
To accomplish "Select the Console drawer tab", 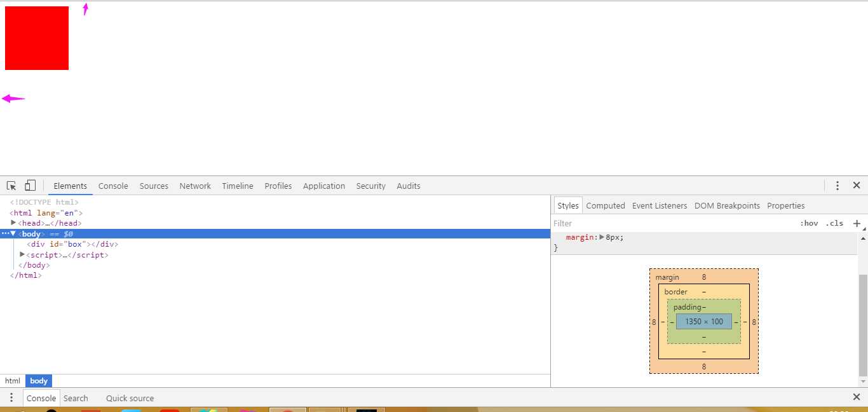I will (x=41, y=398).
